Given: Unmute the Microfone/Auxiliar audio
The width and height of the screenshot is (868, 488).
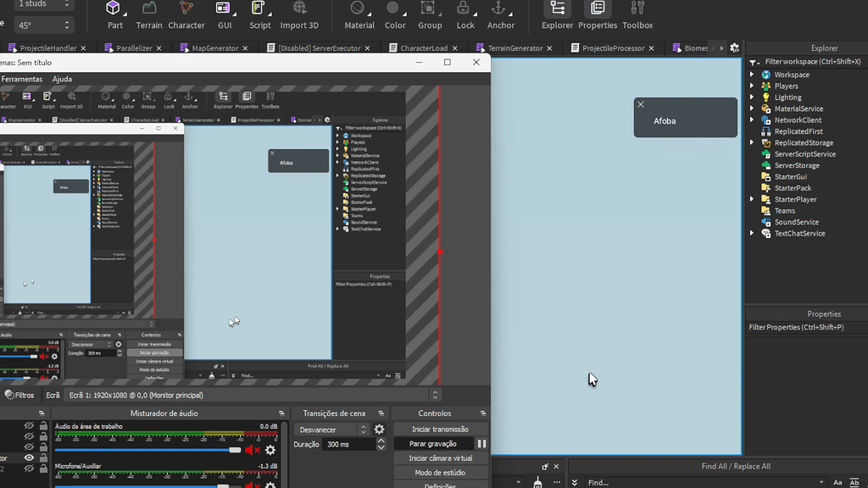Looking at the screenshot, I should pyautogui.click(x=251, y=484).
